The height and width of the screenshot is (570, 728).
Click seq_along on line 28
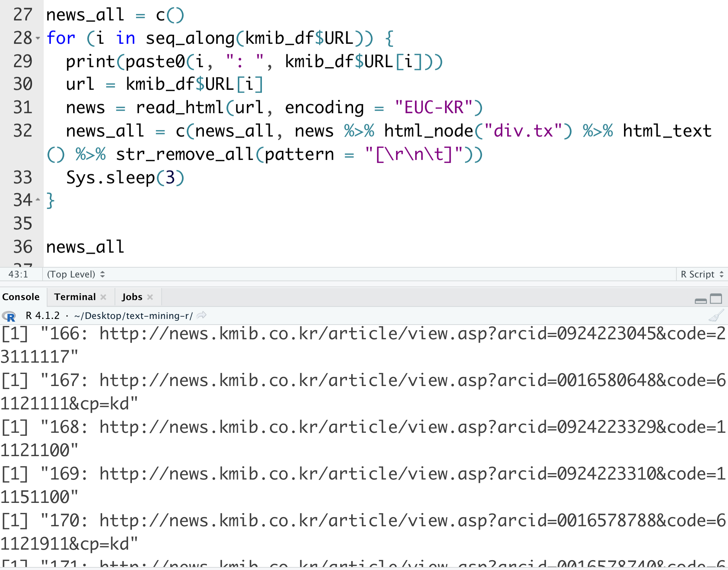190,38
